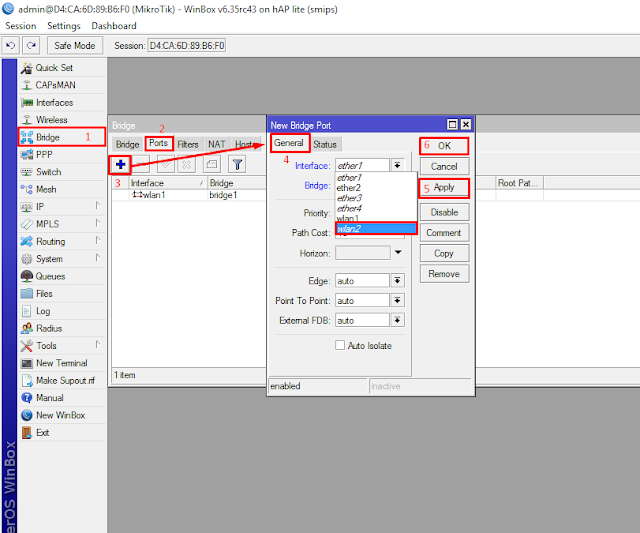
Task: Open Quick Set from the sidebar
Action: [62, 68]
